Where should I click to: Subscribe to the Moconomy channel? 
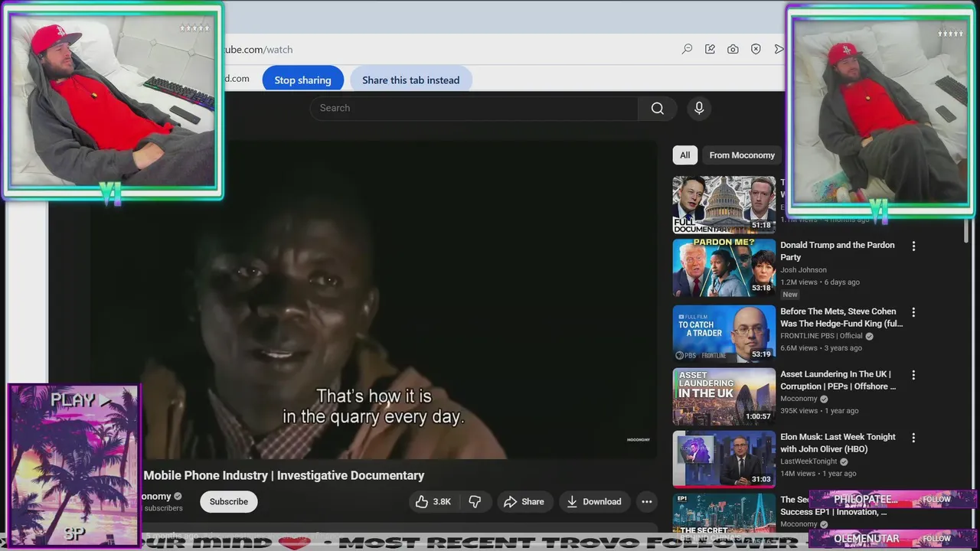[229, 501]
